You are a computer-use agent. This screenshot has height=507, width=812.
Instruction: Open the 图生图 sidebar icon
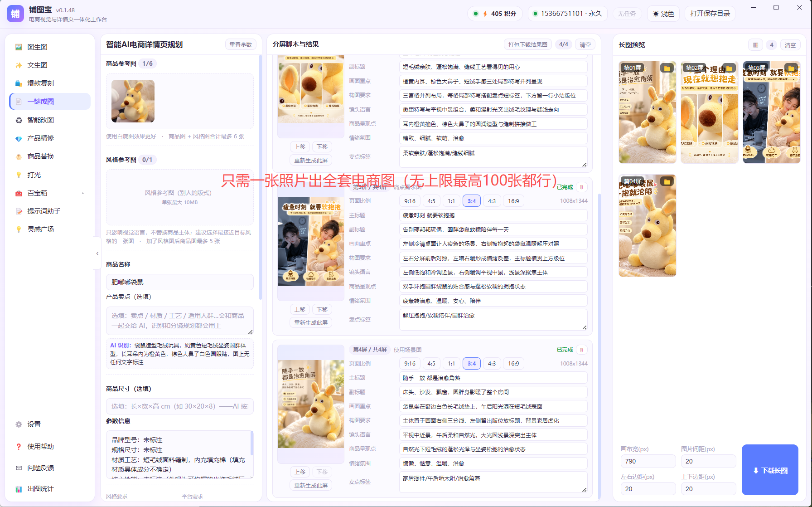point(19,47)
